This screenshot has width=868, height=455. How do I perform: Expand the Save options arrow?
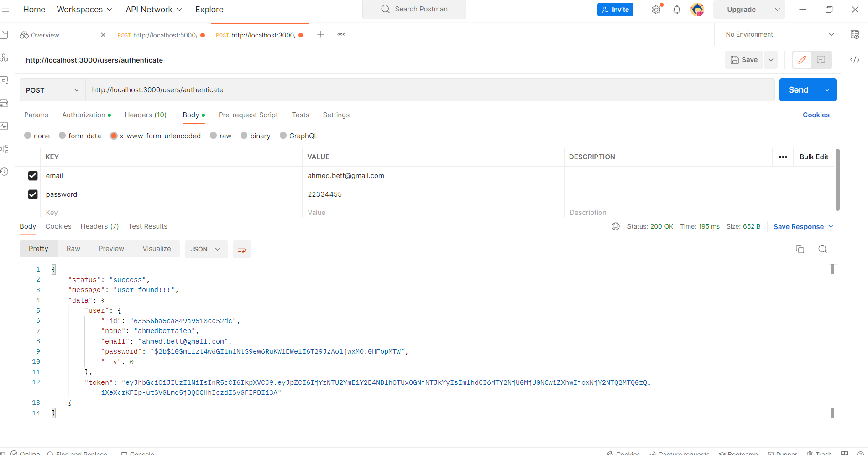tap(771, 60)
